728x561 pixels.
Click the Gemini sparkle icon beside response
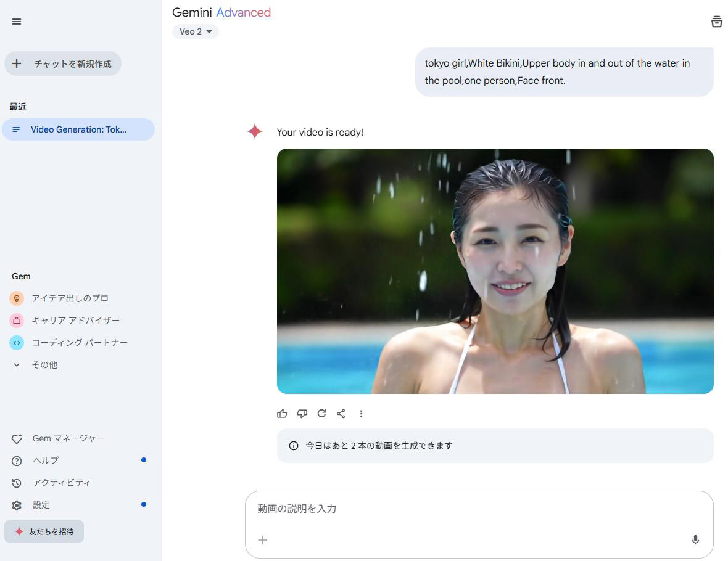coord(255,132)
